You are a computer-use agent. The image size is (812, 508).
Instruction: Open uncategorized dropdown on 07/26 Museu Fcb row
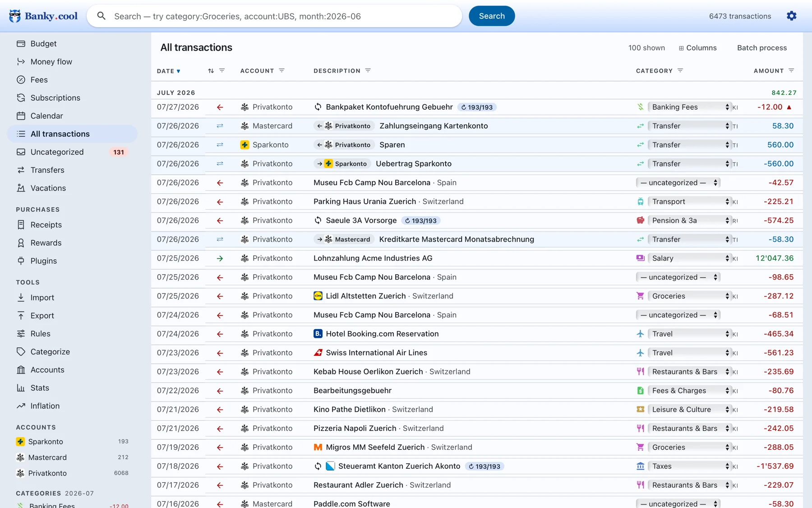coord(678,182)
